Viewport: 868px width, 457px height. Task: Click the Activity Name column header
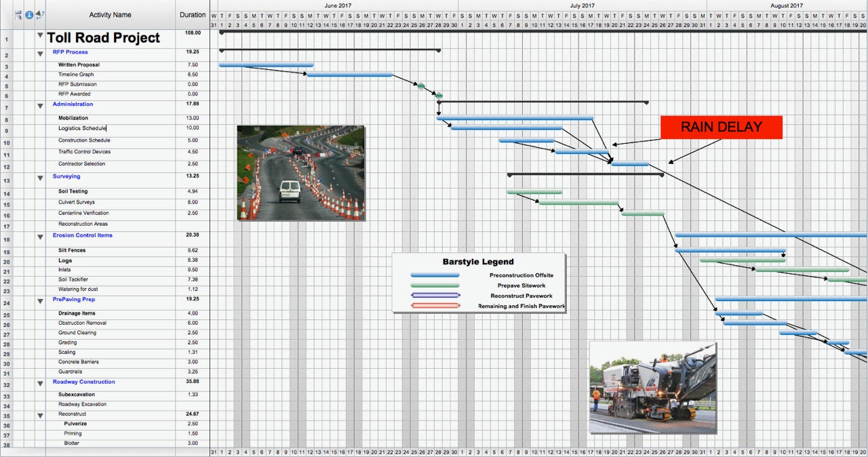click(x=110, y=15)
